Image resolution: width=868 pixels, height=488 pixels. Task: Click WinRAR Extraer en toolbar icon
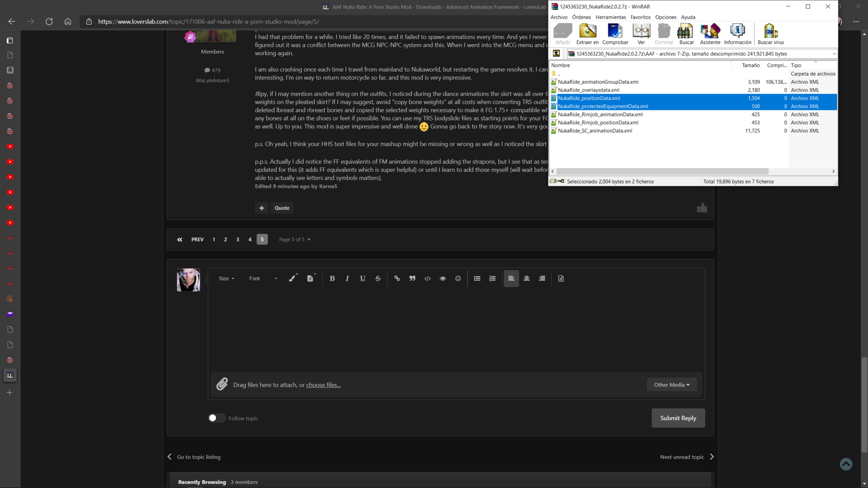587,34
